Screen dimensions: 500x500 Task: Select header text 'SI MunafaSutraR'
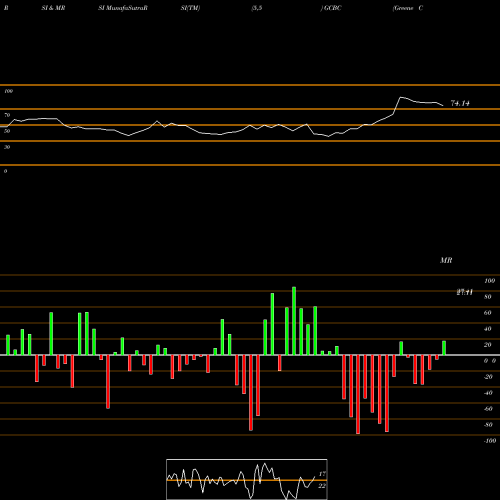point(123,8)
